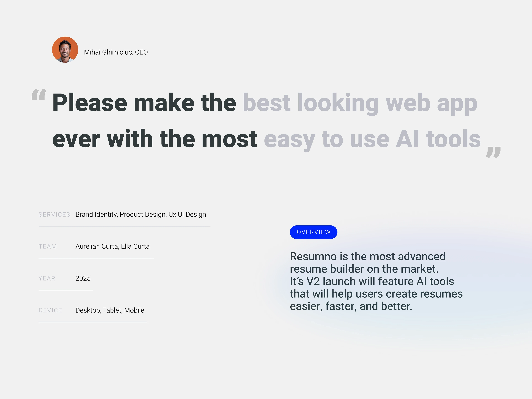This screenshot has height=399, width=532.
Task: Click the YEAR label
Action: coord(47,278)
